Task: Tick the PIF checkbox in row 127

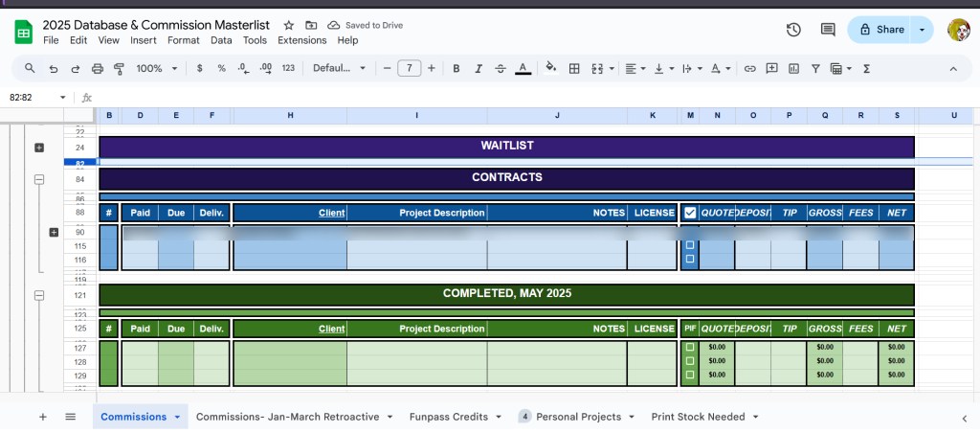Action: (x=690, y=347)
